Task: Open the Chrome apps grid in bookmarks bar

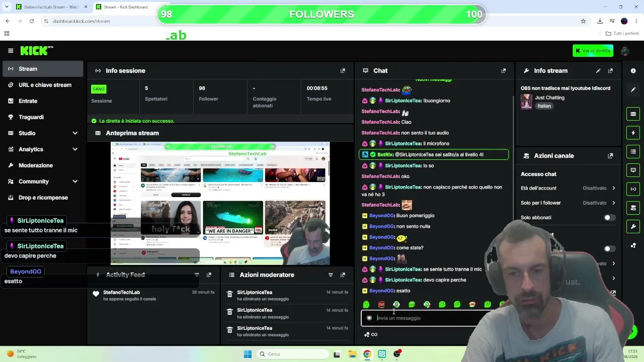Action: coord(7,34)
